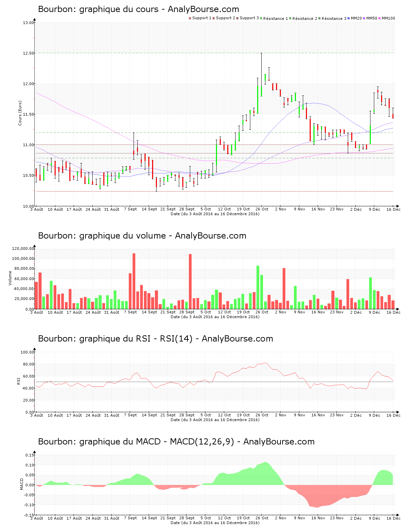
Task: Click the 13.00 value on price axis
Action: click(28, 23)
